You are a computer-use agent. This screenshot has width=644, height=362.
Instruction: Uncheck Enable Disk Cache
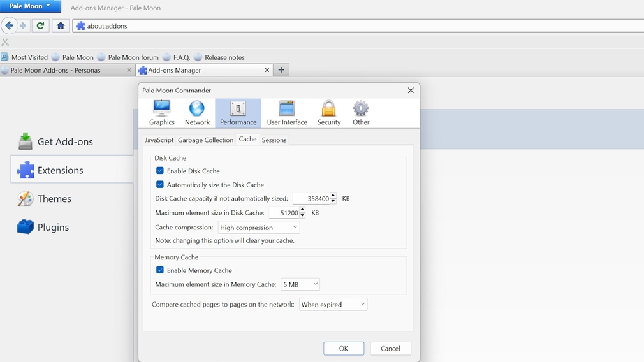(160, 171)
